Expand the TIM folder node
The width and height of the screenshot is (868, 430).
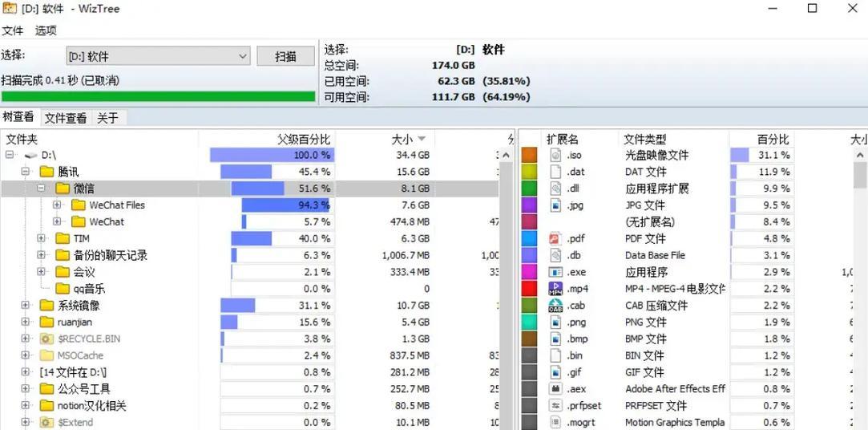pyautogui.click(x=41, y=238)
